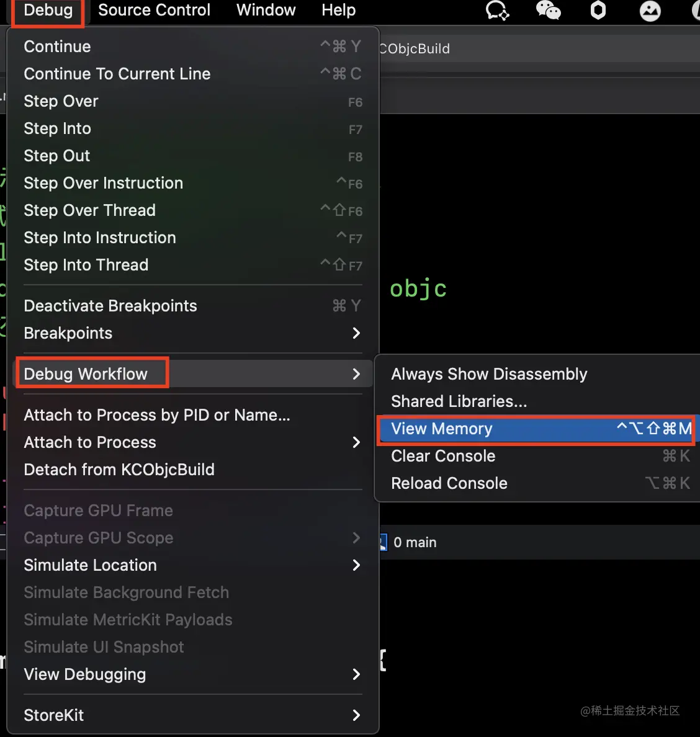Select Step Over Thread
The image size is (700, 737).
point(193,210)
